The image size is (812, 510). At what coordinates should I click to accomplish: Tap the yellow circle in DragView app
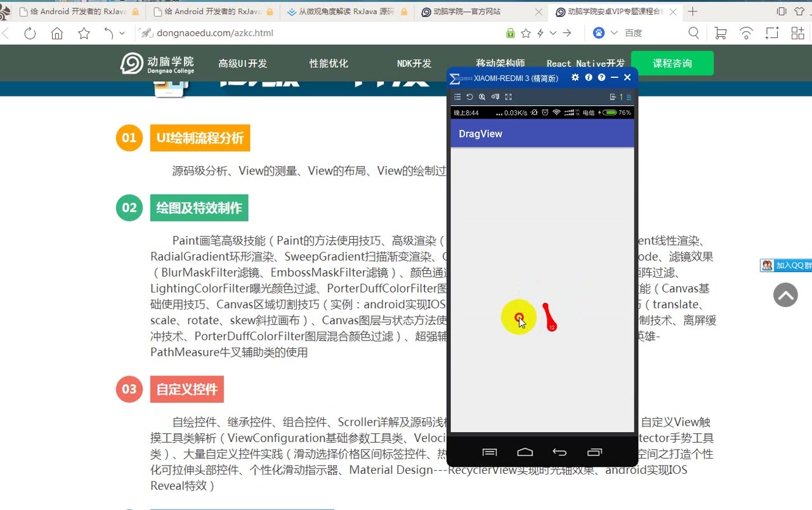[x=519, y=317]
